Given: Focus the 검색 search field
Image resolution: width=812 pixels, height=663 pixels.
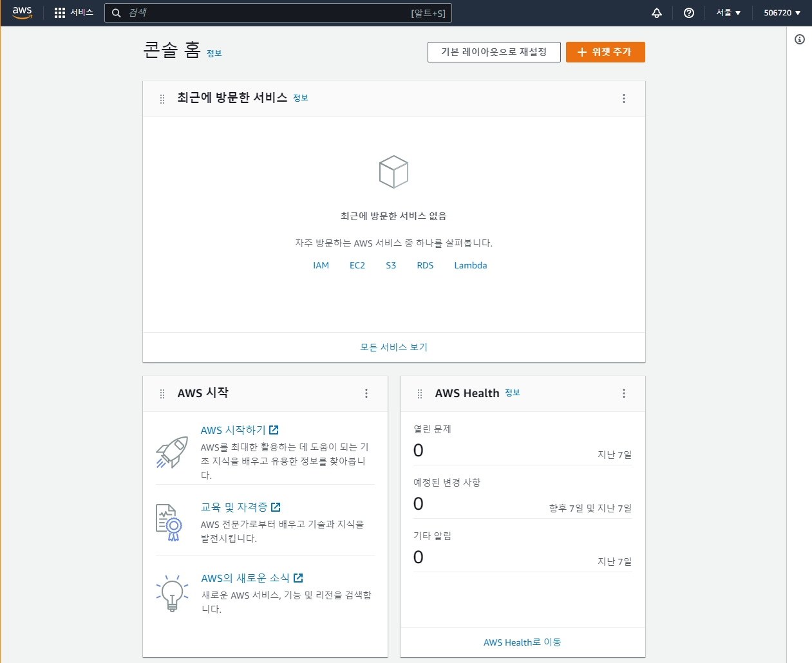Looking at the screenshot, I should pos(278,13).
